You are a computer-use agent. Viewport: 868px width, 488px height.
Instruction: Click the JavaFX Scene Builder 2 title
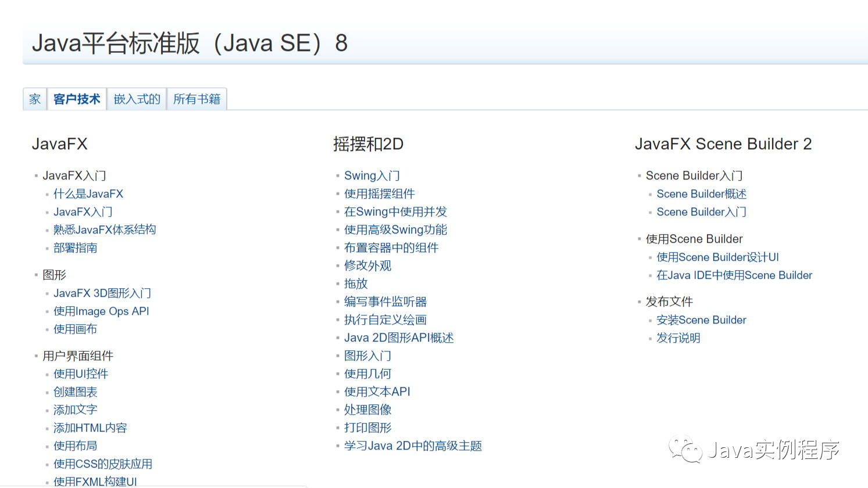pos(723,144)
